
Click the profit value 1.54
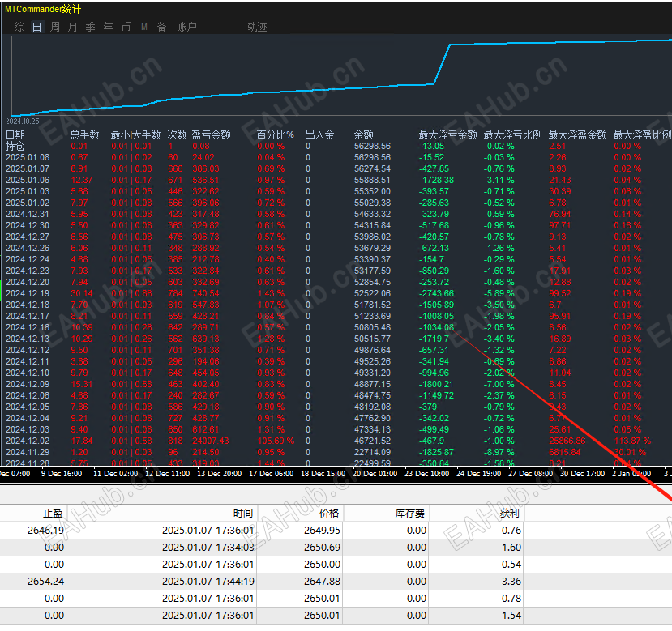tap(511, 616)
